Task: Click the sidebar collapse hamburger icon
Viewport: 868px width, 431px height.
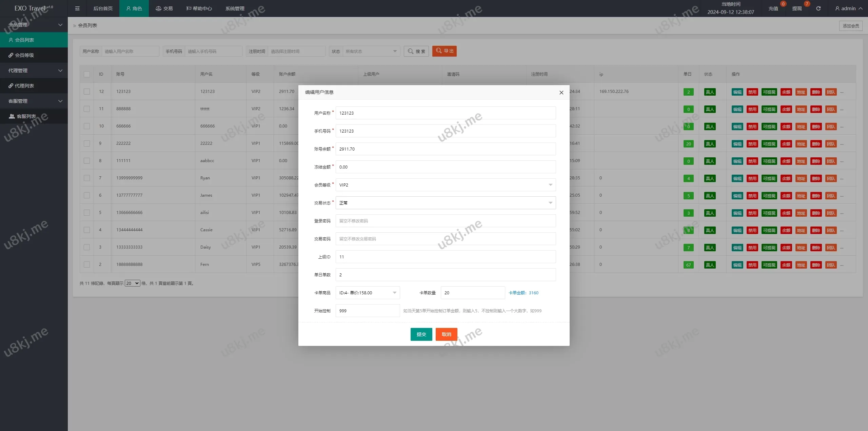Action: point(77,8)
